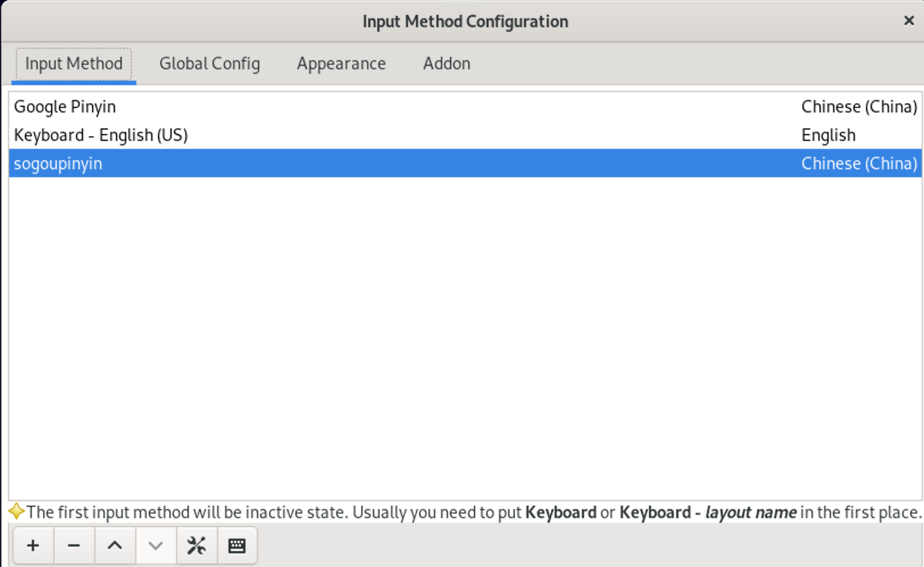
Task: Remove the selected input method
Action: (74, 545)
